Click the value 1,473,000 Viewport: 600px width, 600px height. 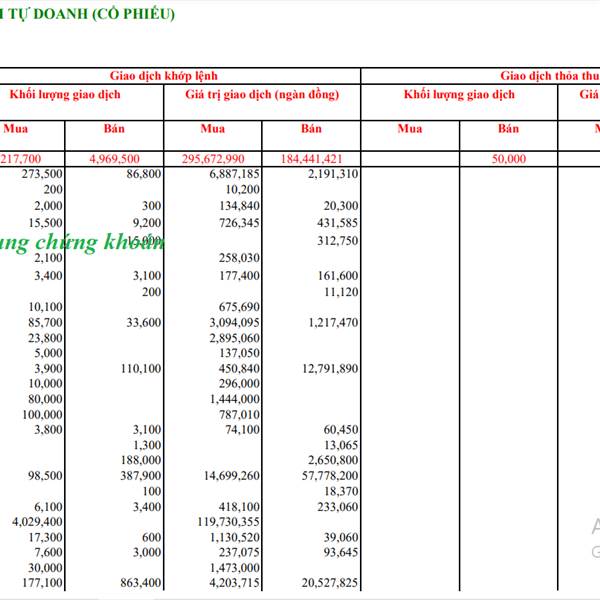(234, 568)
